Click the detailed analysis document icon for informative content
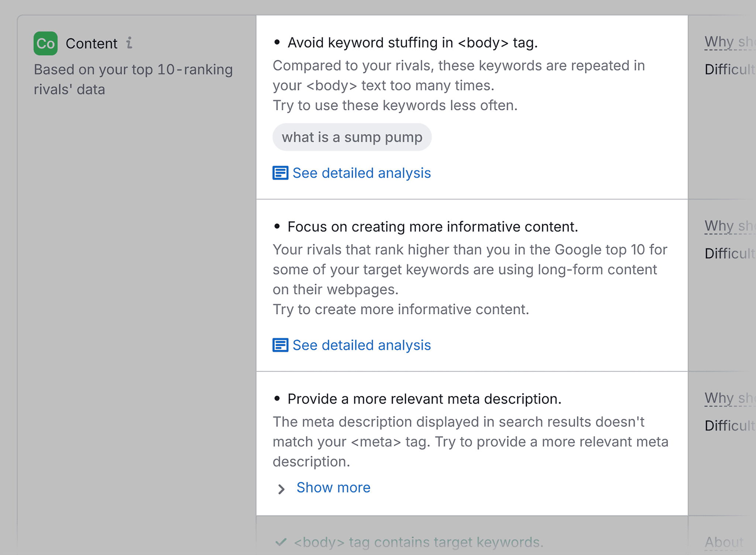756x555 pixels. [281, 345]
